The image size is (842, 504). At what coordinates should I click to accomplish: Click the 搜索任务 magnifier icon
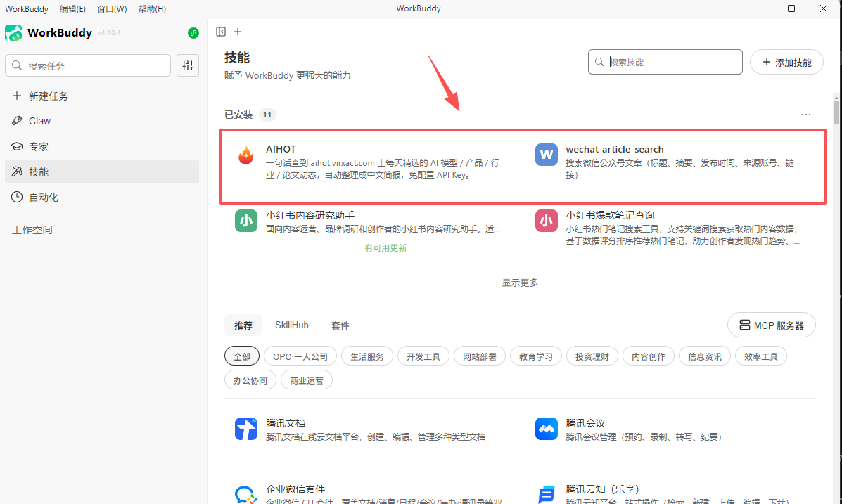pos(17,65)
